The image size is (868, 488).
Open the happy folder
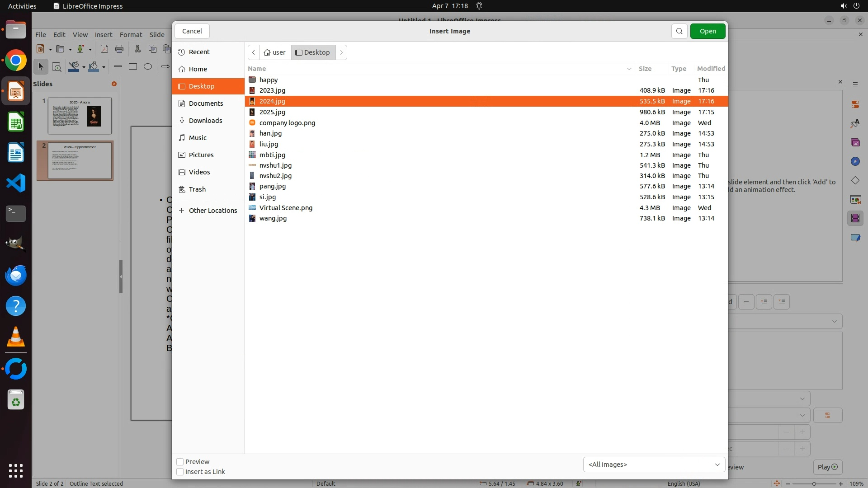pyautogui.click(x=269, y=80)
